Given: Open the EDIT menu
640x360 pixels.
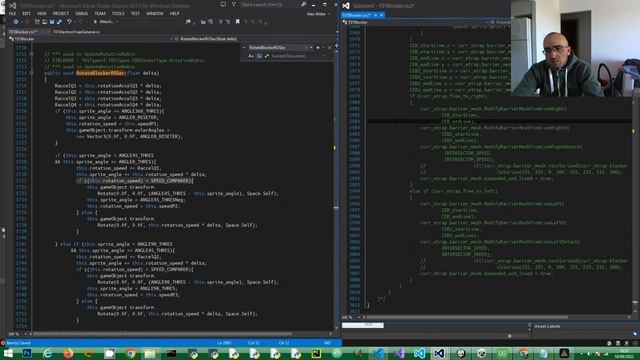Looking at the screenshot, I should 27,13.
